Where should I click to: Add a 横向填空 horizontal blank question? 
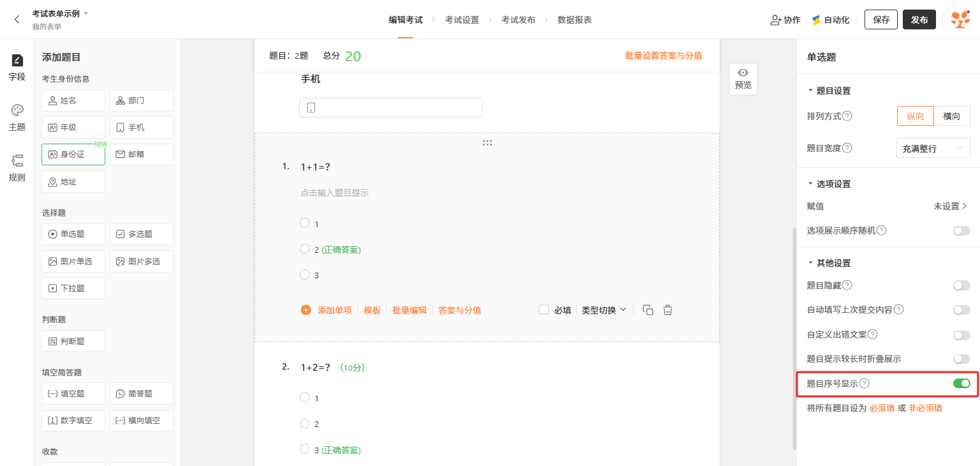coord(142,421)
